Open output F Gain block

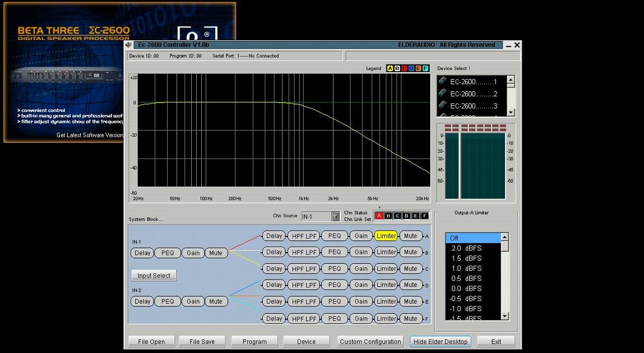(x=361, y=318)
